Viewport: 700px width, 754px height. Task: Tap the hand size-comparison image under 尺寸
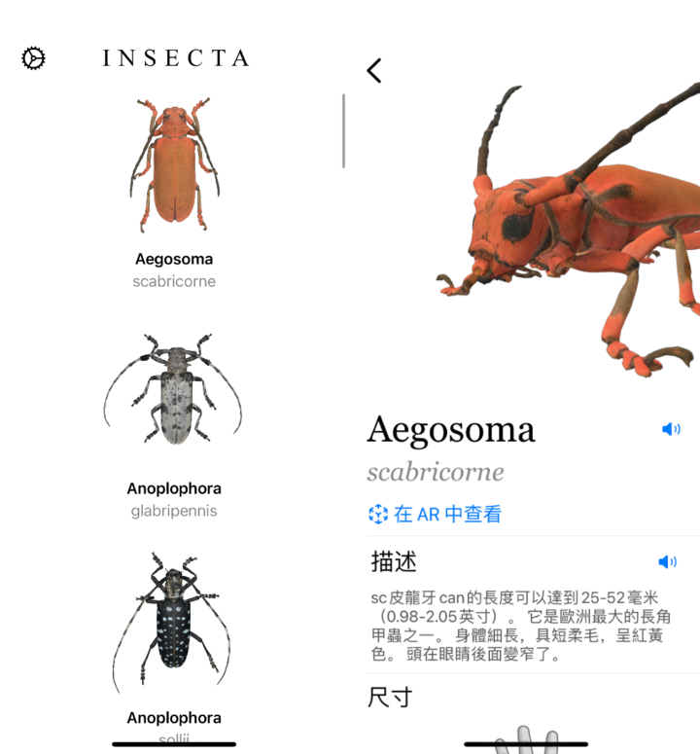(526, 739)
